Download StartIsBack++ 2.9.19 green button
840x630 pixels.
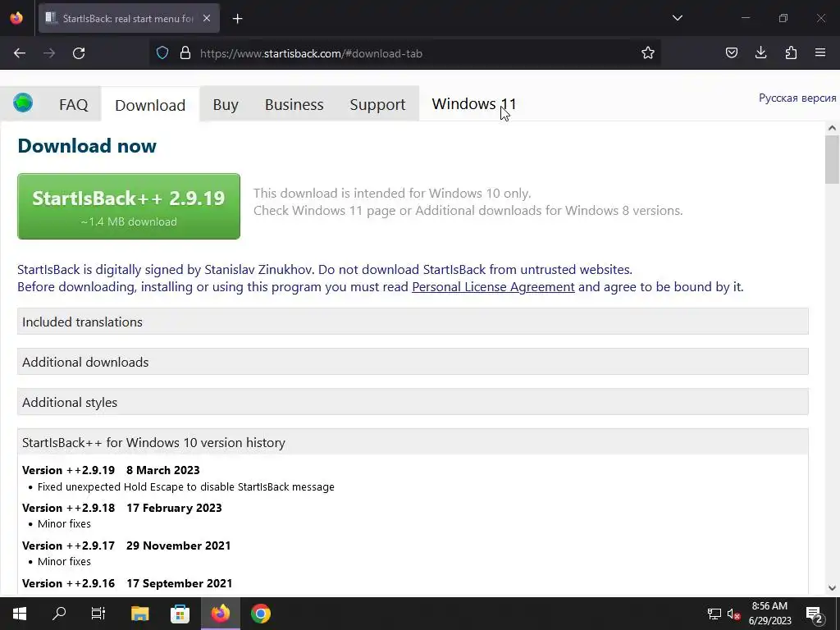click(x=129, y=206)
